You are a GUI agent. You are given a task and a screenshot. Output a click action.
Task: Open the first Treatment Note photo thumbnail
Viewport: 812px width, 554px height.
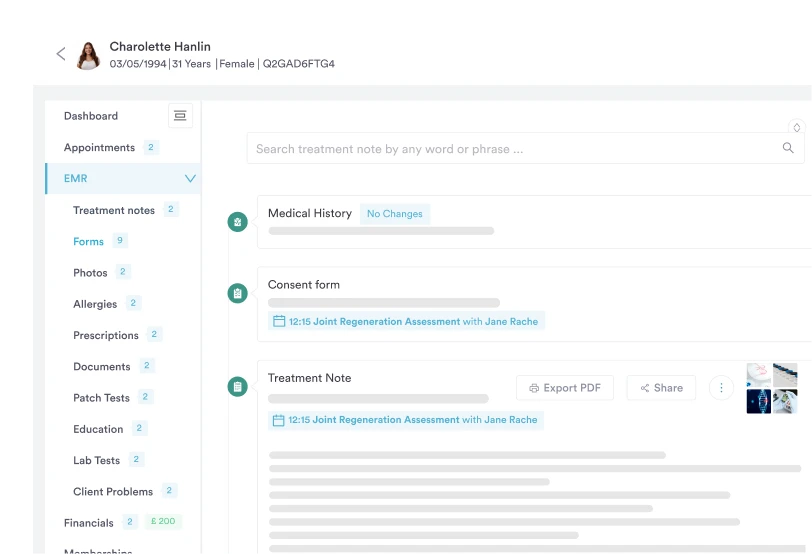tap(758, 375)
